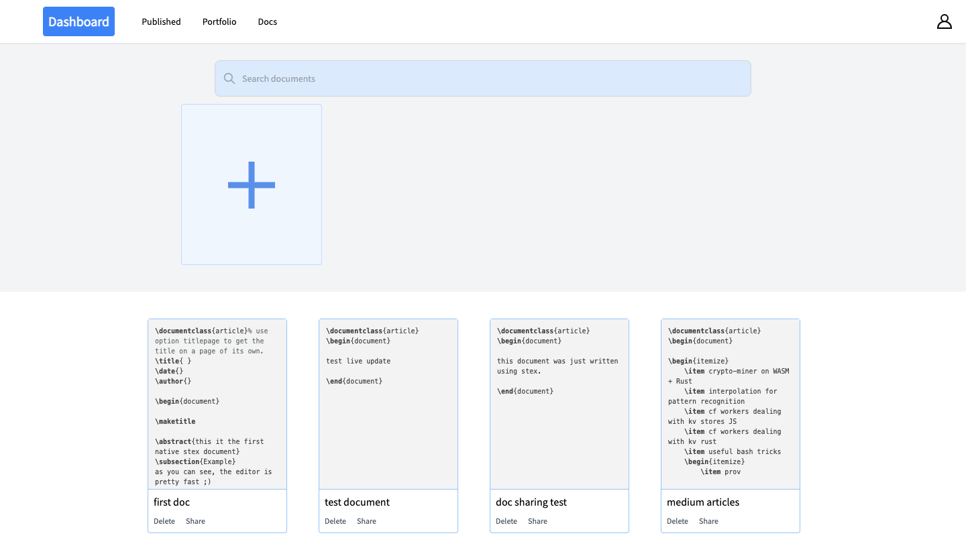This screenshot has height=560, width=966.
Task: Open the Dashboard page
Action: pos(78,21)
